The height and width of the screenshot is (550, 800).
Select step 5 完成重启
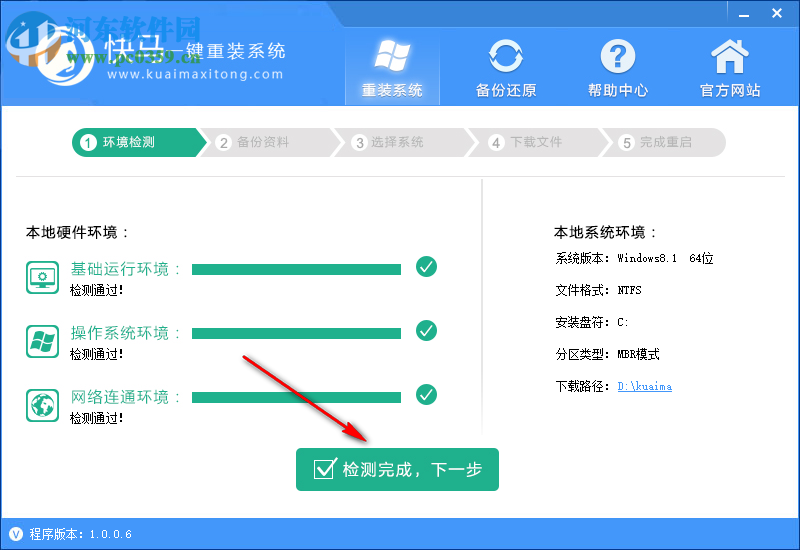[663, 142]
